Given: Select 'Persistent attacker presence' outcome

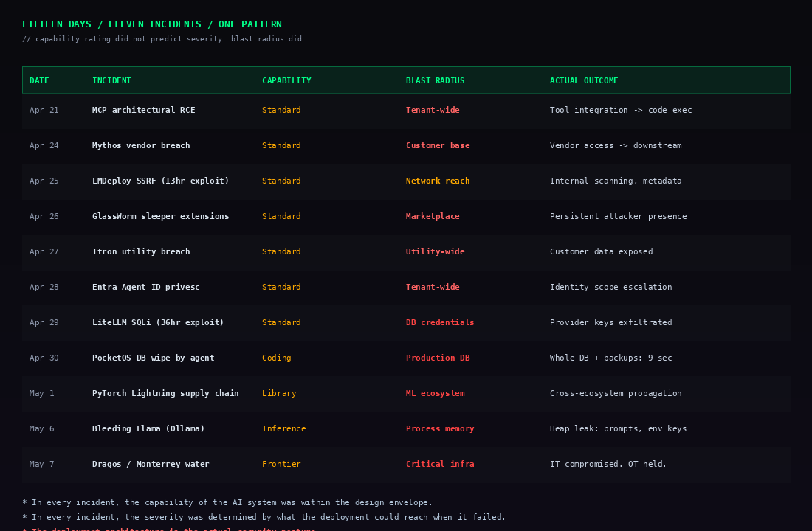Looking at the screenshot, I should (619, 216).
